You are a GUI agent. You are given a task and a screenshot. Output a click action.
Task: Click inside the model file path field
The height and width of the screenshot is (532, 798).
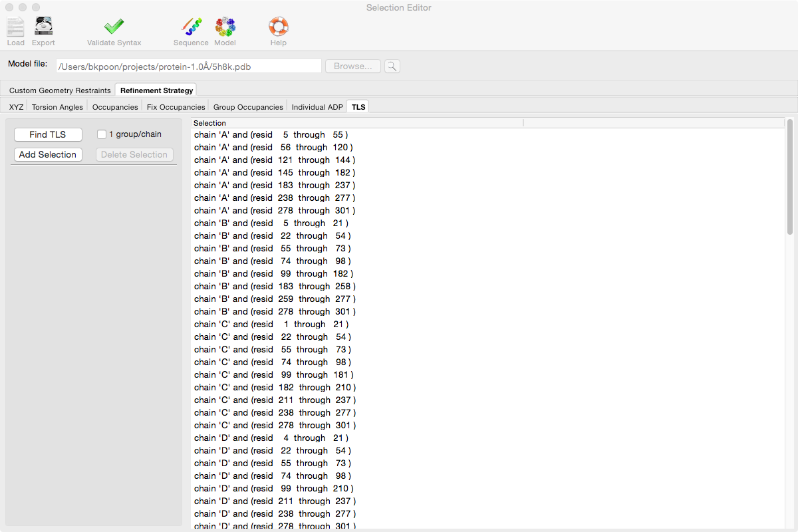pos(188,66)
